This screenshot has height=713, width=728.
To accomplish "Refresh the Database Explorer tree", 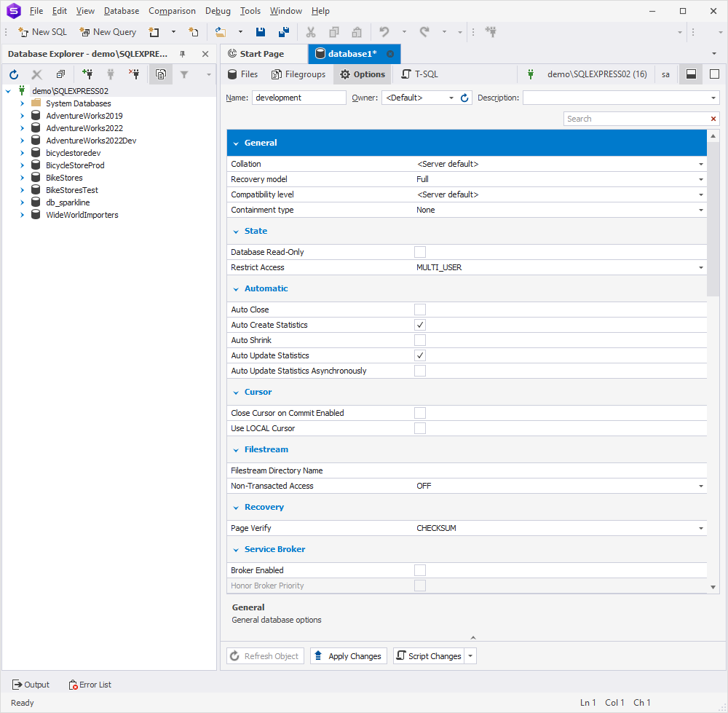I will pyautogui.click(x=14, y=74).
